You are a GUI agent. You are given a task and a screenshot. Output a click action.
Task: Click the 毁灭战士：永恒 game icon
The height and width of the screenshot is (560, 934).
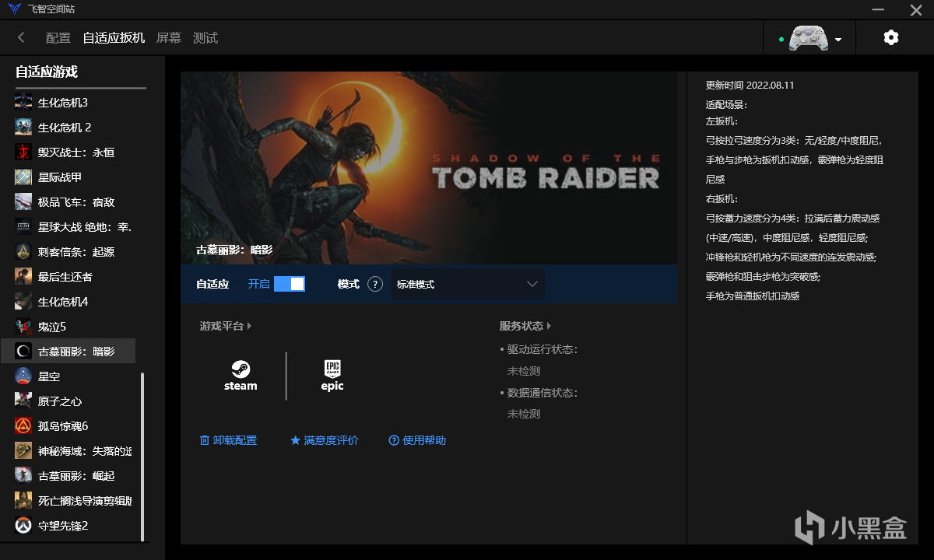pos(23,152)
